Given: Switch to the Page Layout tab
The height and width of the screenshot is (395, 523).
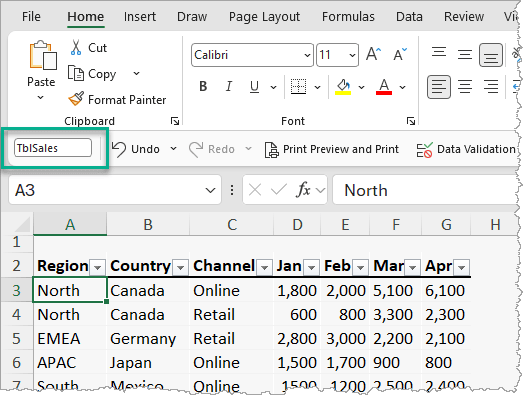Looking at the screenshot, I should [264, 16].
